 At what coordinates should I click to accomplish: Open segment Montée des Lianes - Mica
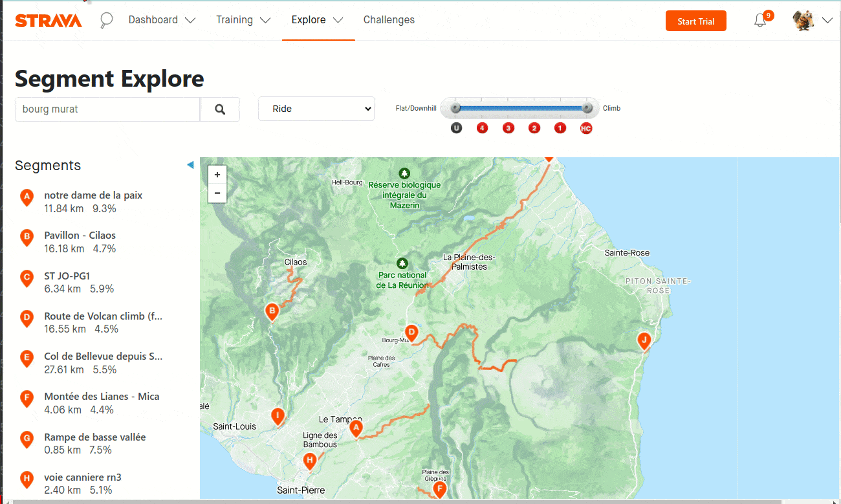(x=102, y=396)
